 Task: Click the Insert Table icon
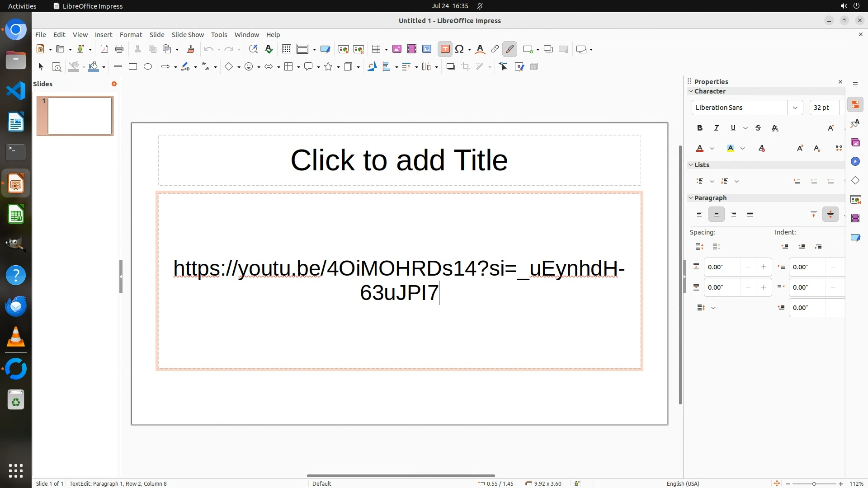point(376,49)
